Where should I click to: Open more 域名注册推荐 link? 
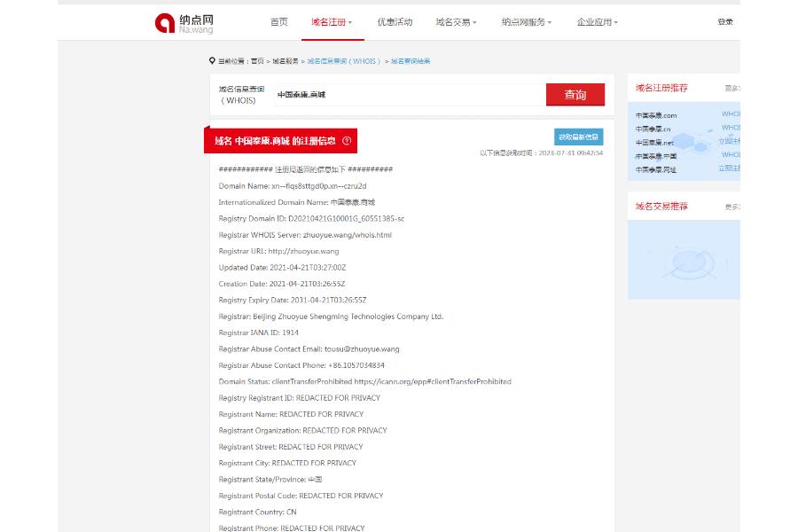[x=732, y=88]
